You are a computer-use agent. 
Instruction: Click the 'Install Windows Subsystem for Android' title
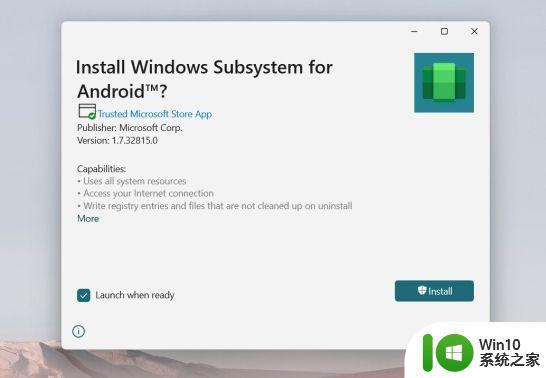(204, 79)
